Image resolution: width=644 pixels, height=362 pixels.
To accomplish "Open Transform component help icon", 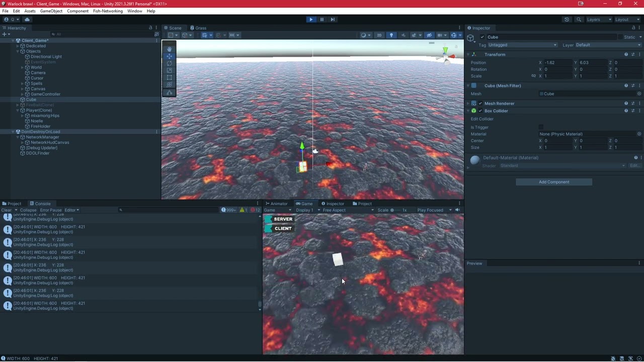I will click(626, 54).
